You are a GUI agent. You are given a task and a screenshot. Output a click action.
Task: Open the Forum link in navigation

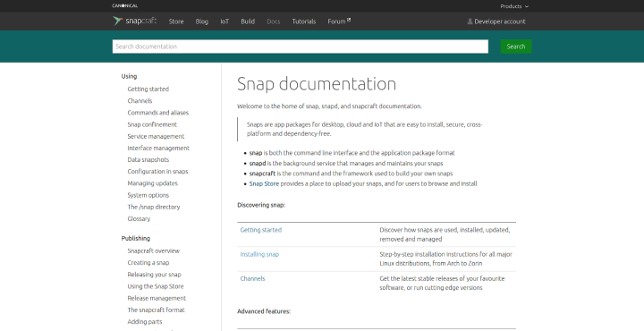(336, 21)
